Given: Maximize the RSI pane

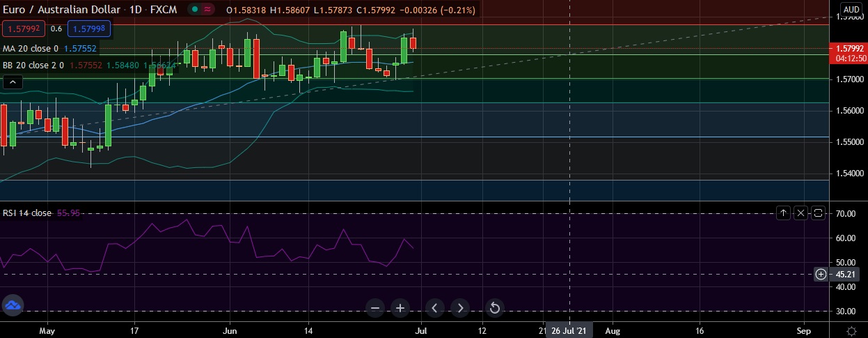Looking at the screenshot, I should pos(818,213).
